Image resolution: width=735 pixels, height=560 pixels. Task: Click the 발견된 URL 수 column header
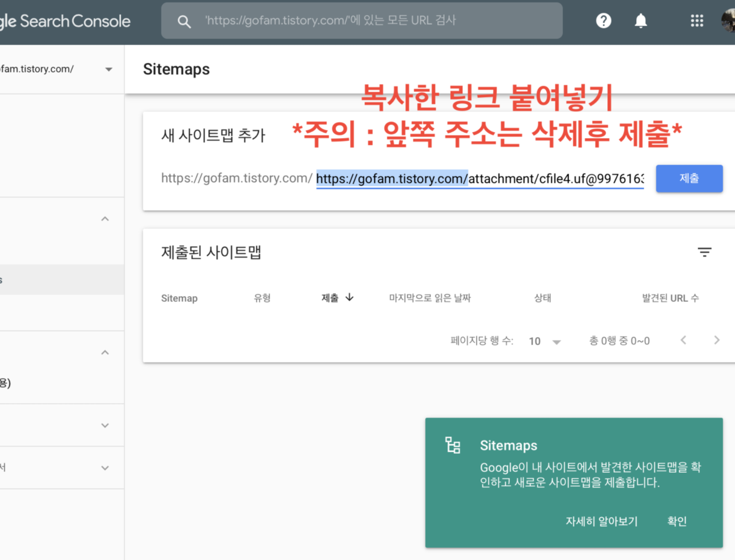click(670, 298)
